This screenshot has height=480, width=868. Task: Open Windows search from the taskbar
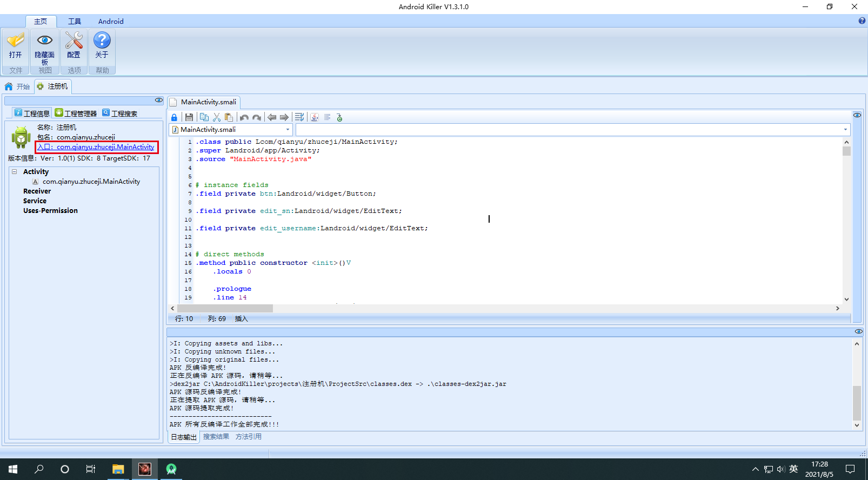click(x=39, y=469)
